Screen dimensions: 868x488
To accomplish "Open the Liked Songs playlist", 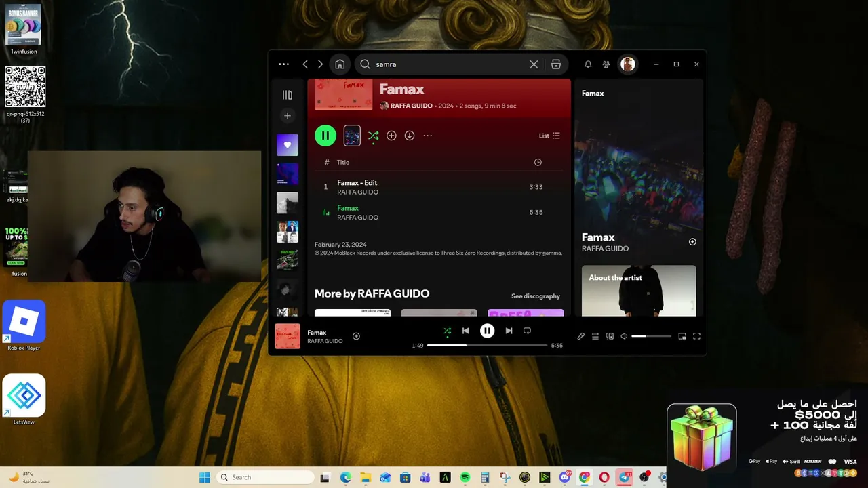I will [x=288, y=145].
